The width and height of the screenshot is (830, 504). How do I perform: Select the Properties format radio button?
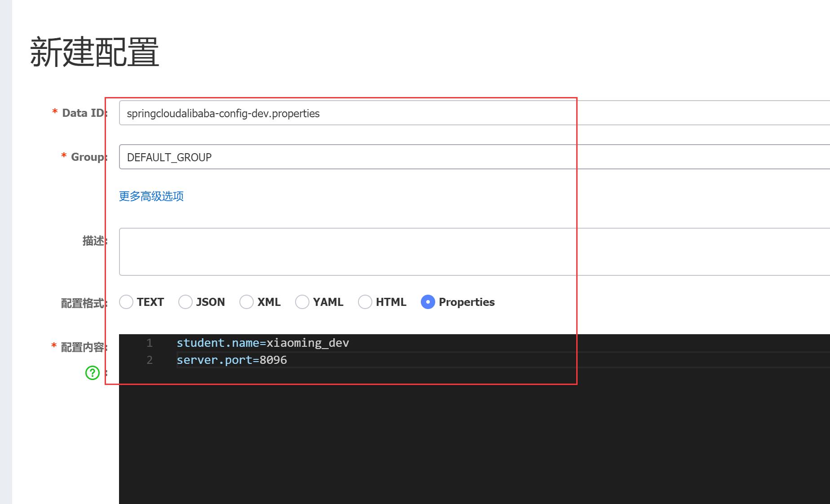pos(428,302)
